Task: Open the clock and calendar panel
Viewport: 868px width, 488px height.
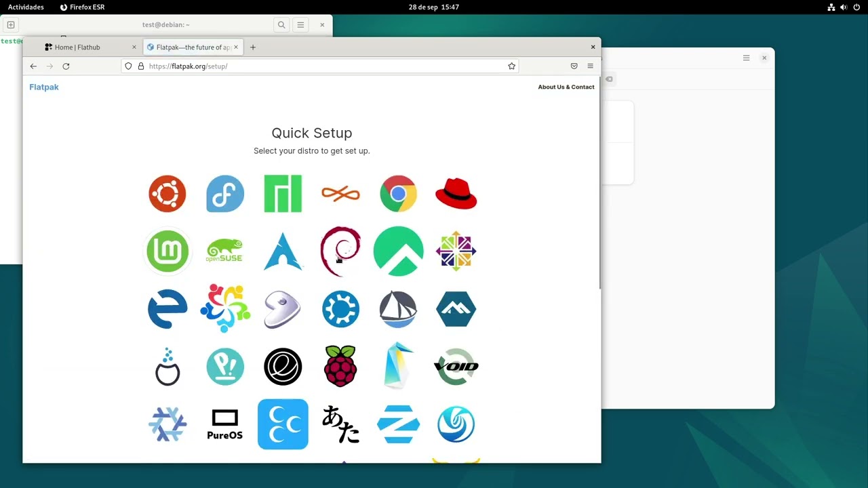Action: [x=434, y=7]
